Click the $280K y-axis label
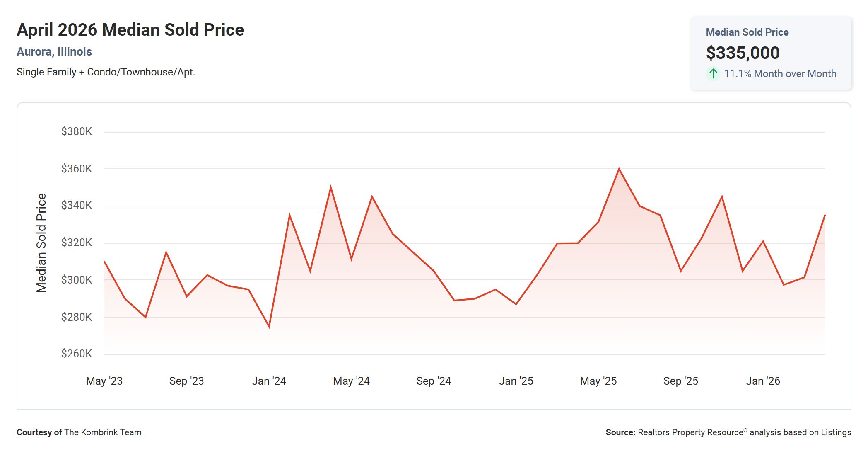 pos(77,317)
